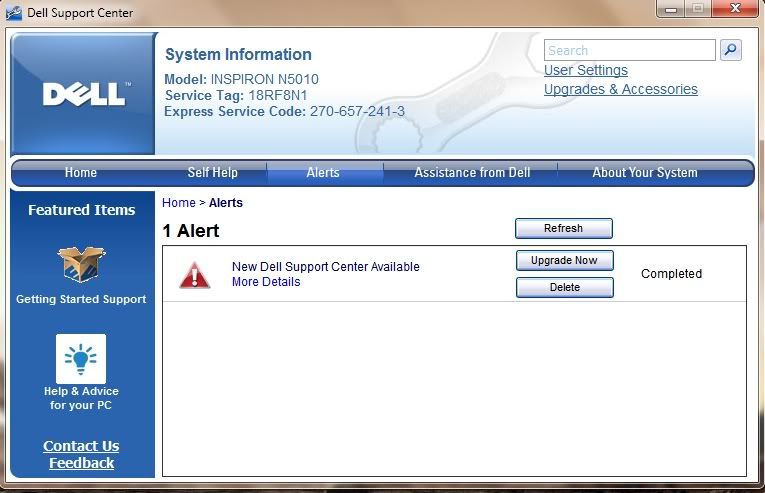Image resolution: width=765 pixels, height=493 pixels.
Task: Minimize the Dell Support Center window
Action: click(x=671, y=8)
